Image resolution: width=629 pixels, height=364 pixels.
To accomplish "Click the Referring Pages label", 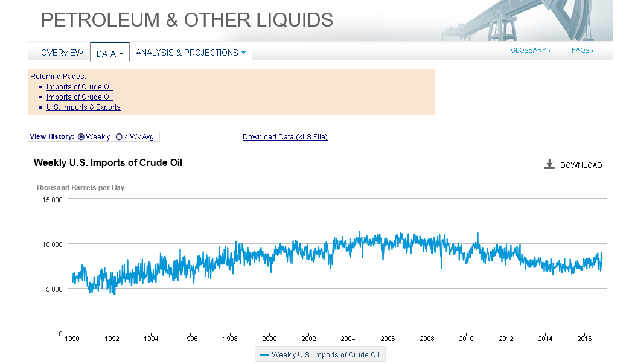I will [x=58, y=76].
